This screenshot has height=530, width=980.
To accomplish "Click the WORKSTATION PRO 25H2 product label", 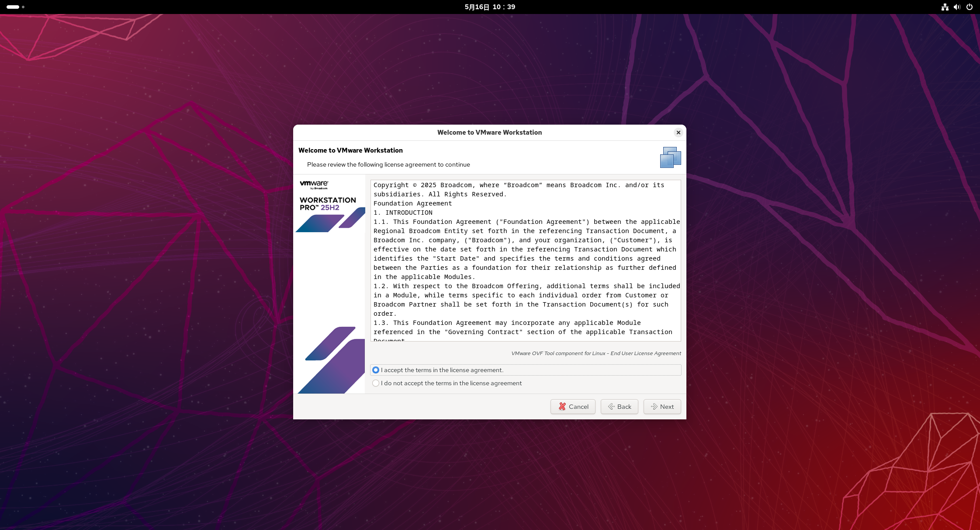I will [x=328, y=204].
